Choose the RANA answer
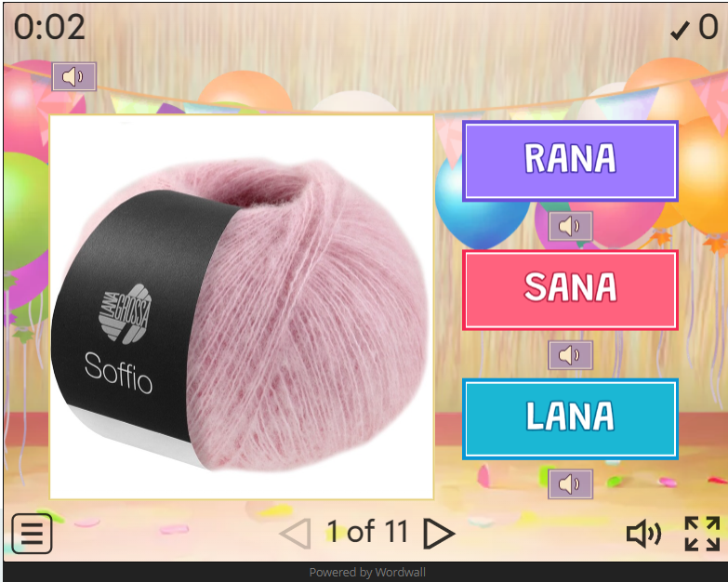The height and width of the screenshot is (582, 728). point(570,161)
